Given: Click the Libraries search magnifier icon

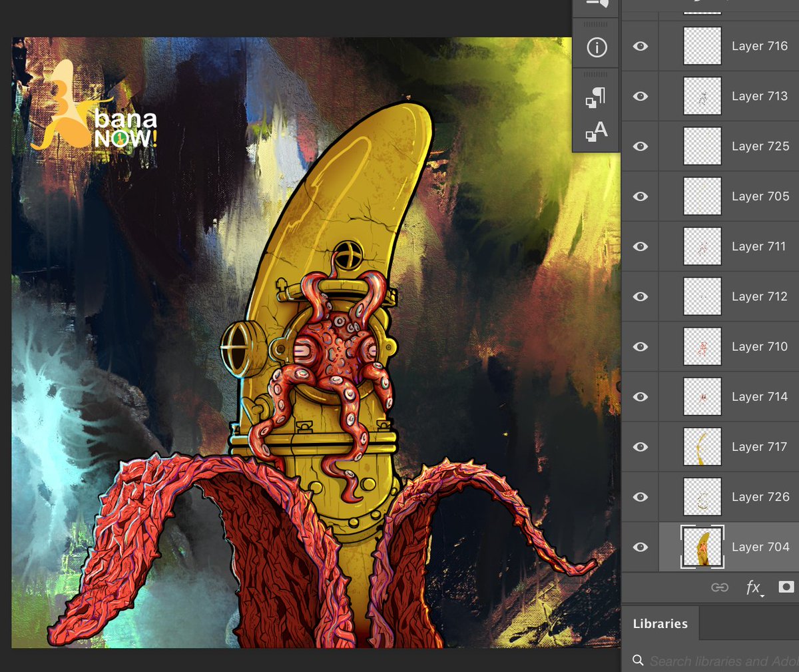Looking at the screenshot, I should pyautogui.click(x=638, y=660).
